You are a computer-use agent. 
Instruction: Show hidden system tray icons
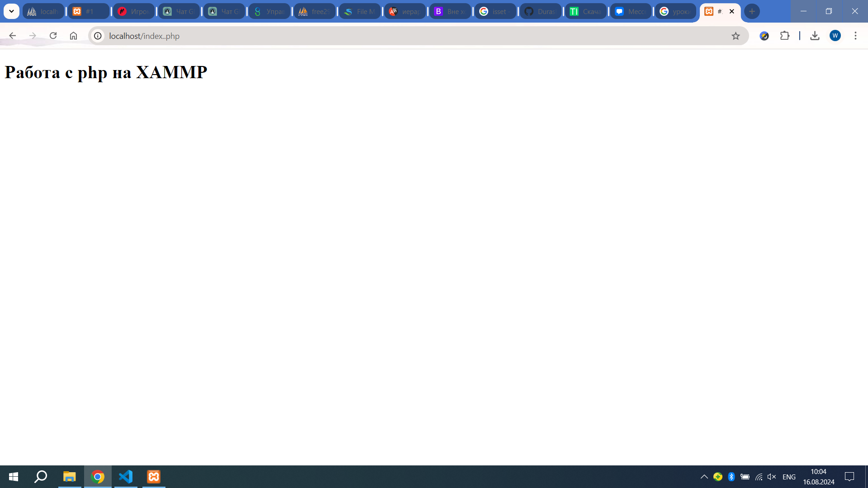point(704,477)
